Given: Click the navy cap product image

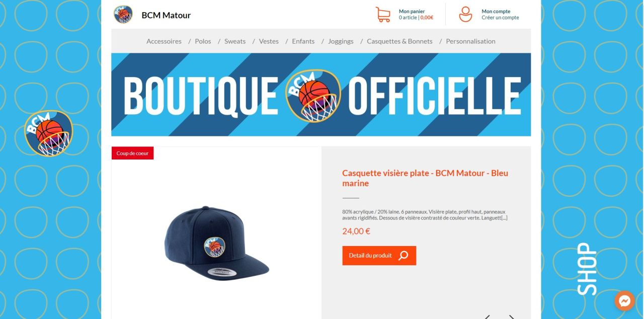Looking at the screenshot, I should [x=216, y=243].
